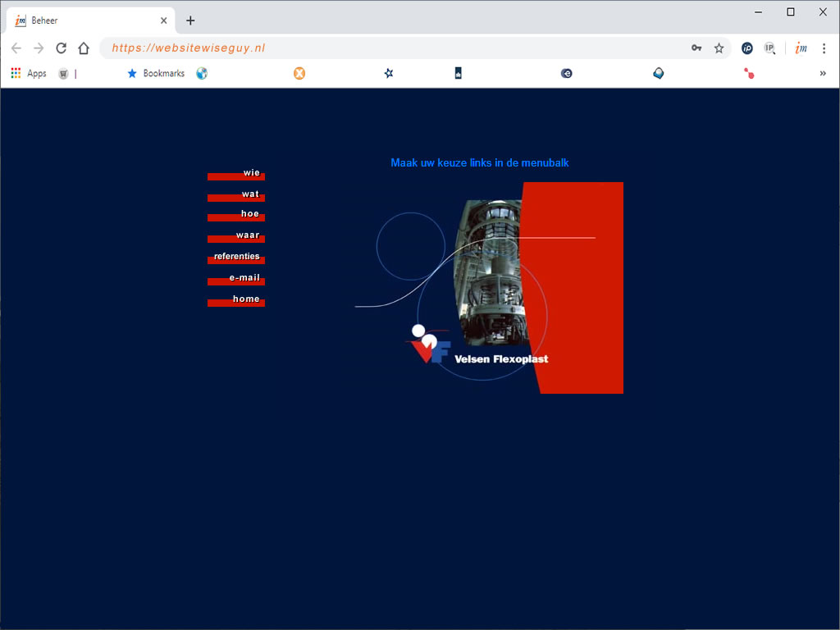Click the 'Velsen Flexoplast' company name text

tap(501, 359)
